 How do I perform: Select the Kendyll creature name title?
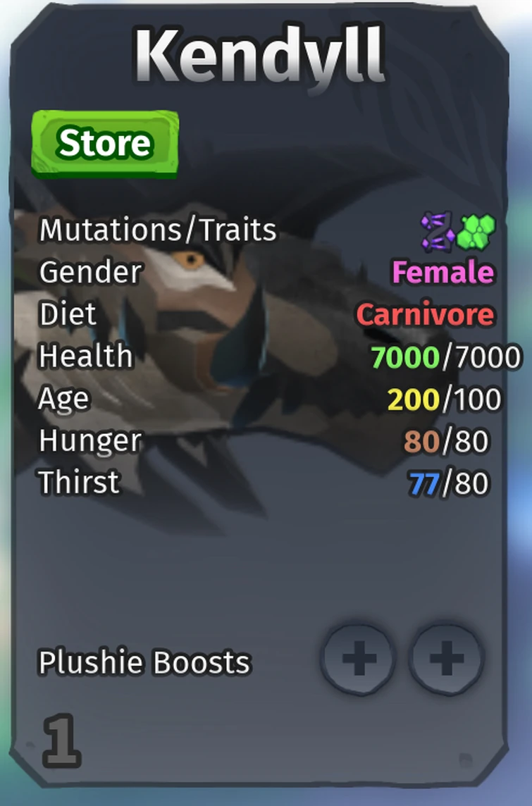point(259,56)
